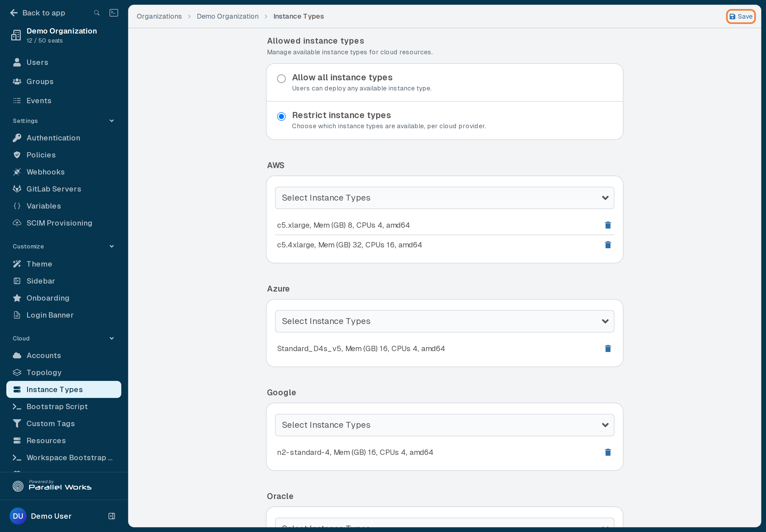Click the DU avatar circle

[18, 516]
